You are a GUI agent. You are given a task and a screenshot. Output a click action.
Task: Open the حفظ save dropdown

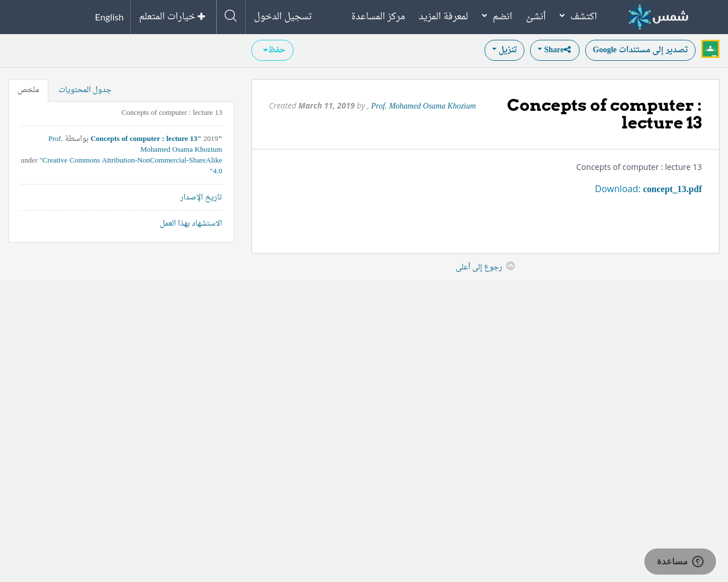[x=272, y=50]
